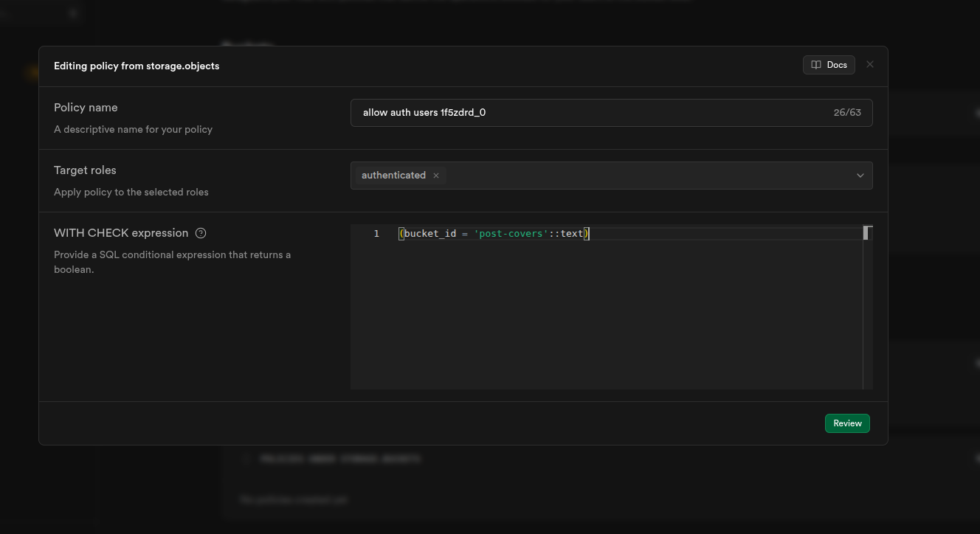Click the bucket_id token in the expression
The width and height of the screenshot is (980, 534).
click(429, 234)
